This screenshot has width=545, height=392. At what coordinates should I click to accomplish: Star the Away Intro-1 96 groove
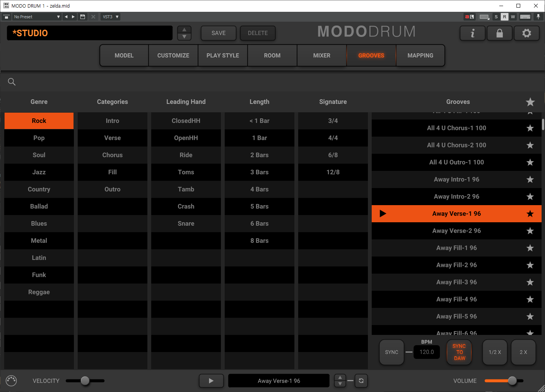(x=530, y=179)
